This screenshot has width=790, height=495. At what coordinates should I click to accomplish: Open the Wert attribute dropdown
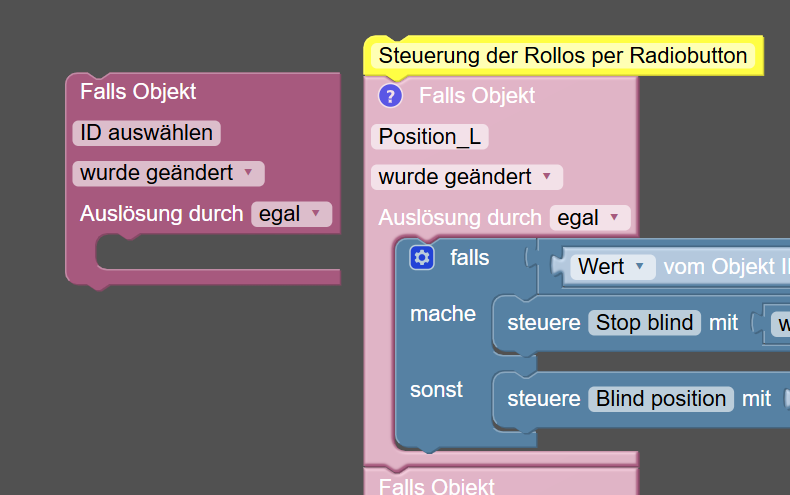[614, 267]
